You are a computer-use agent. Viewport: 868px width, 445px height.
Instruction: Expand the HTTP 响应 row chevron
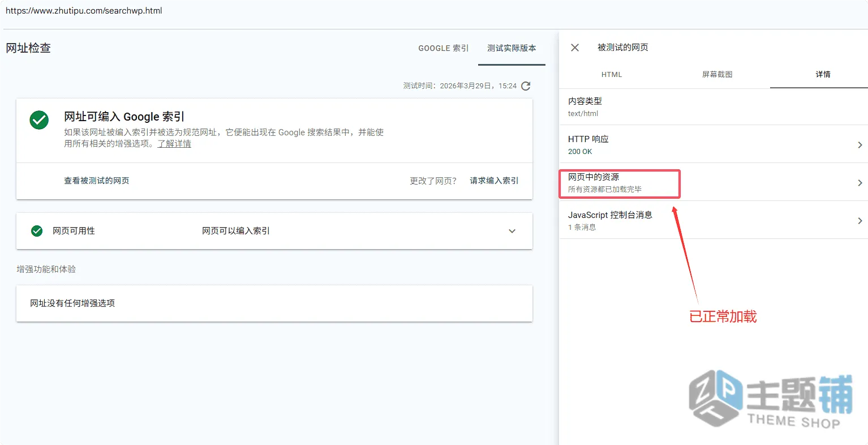click(x=860, y=145)
